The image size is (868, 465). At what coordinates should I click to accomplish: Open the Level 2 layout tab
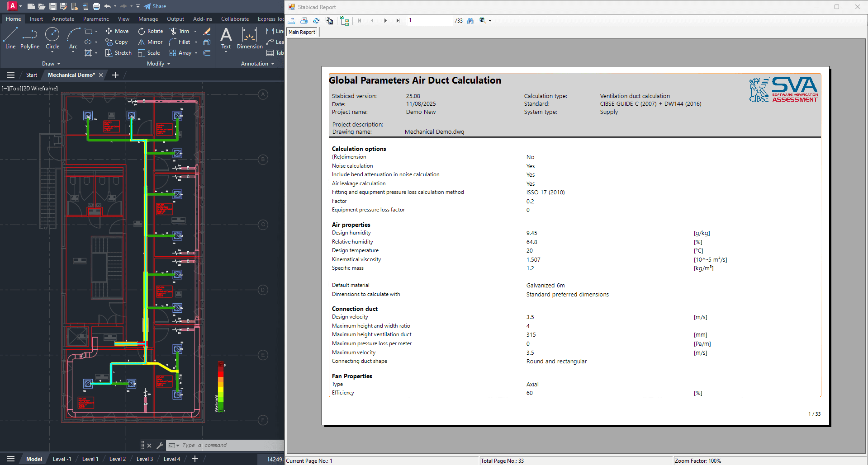(117, 459)
